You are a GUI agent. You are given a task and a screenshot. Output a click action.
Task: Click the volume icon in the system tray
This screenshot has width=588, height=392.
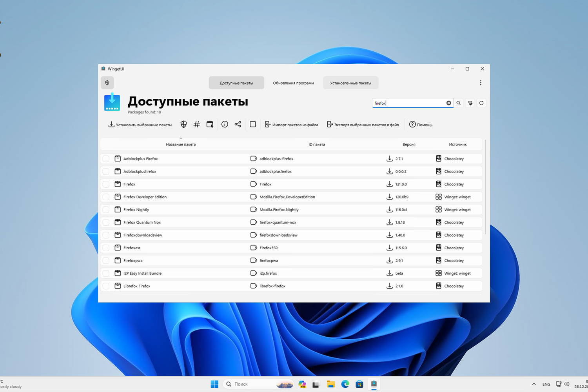566,384
